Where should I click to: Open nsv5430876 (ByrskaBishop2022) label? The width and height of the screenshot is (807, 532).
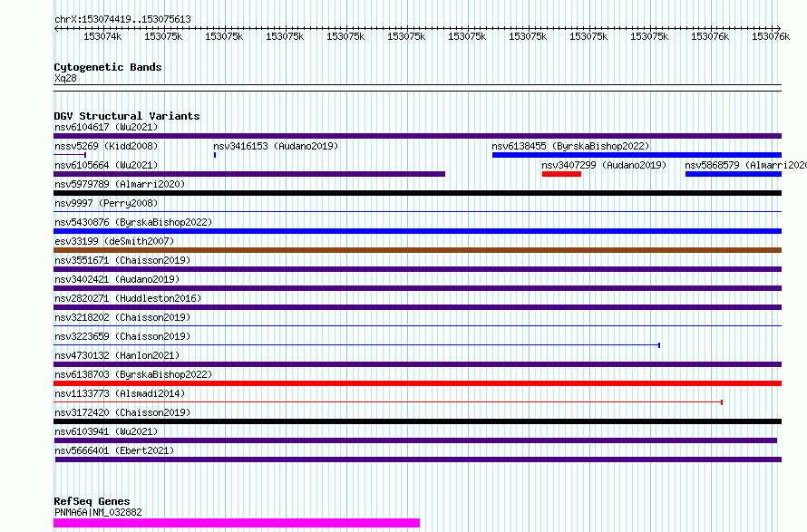click(133, 222)
